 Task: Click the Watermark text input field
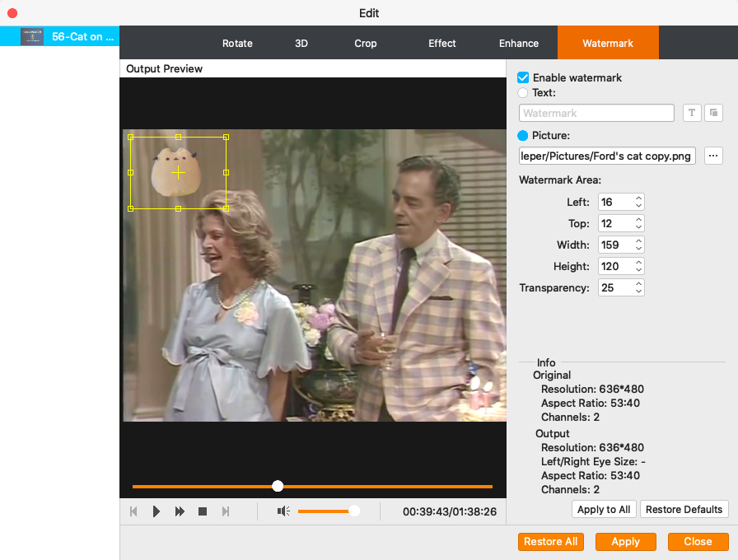[596, 113]
